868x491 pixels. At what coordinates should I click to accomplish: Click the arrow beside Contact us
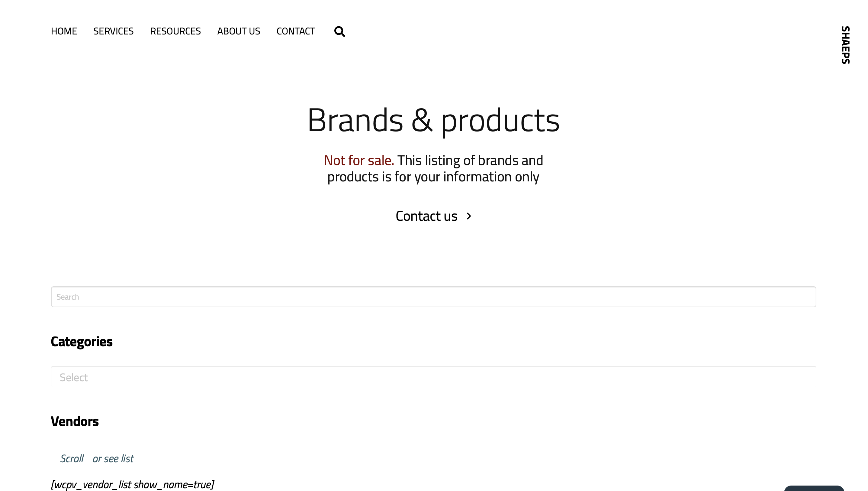pos(469,216)
